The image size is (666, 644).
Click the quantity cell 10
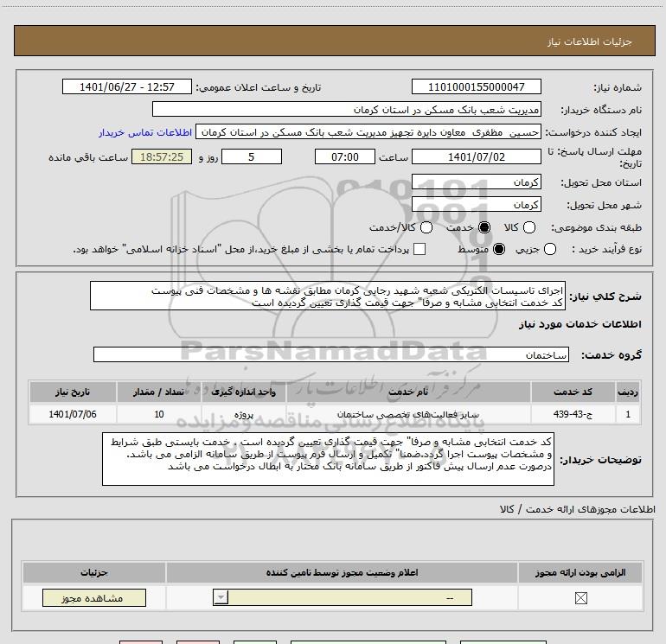[x=159, y=414]
